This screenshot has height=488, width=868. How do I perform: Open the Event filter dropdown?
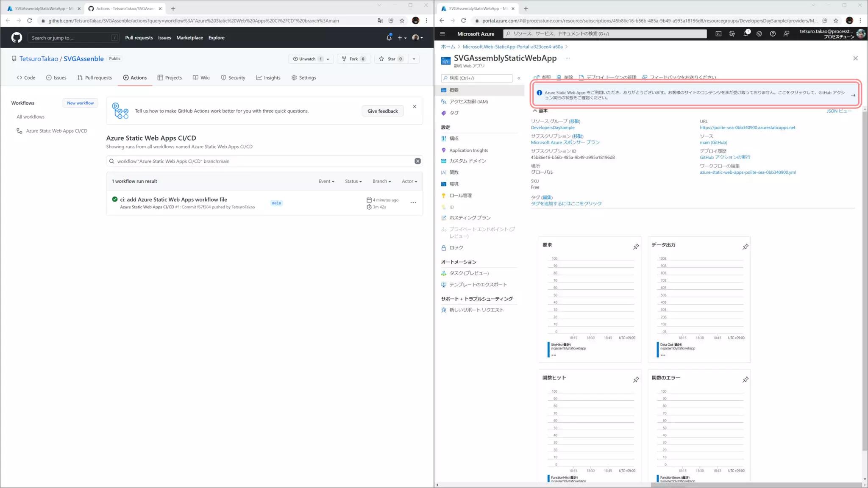pyautogui.click(x=326, y=181)
